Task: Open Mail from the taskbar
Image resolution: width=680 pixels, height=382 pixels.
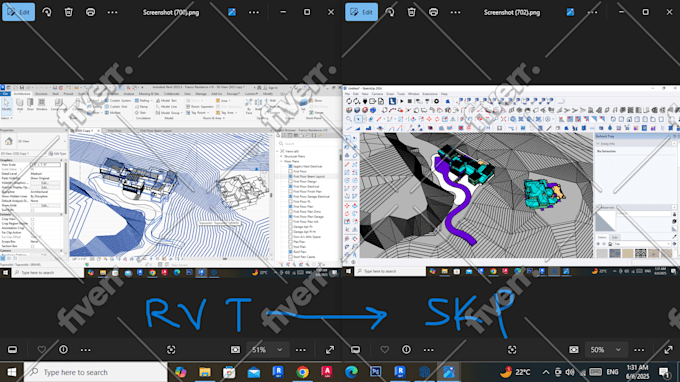Action: tap(254, 372)
